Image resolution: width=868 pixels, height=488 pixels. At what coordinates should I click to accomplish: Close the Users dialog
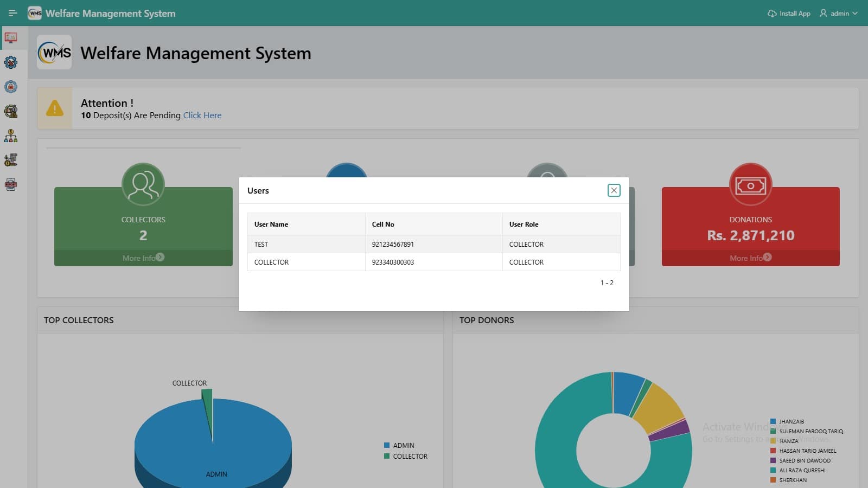click(614, 190)
